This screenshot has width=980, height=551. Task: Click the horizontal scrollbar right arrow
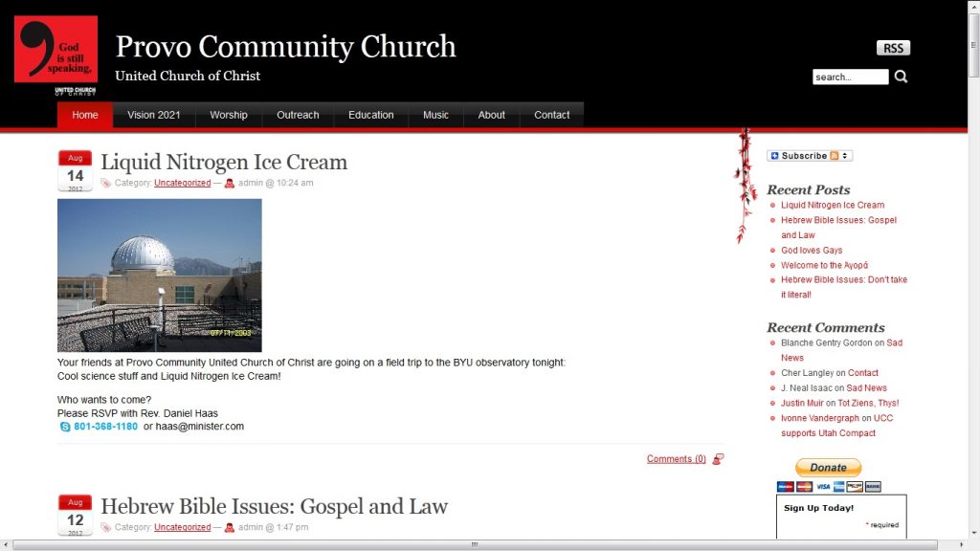962,544
